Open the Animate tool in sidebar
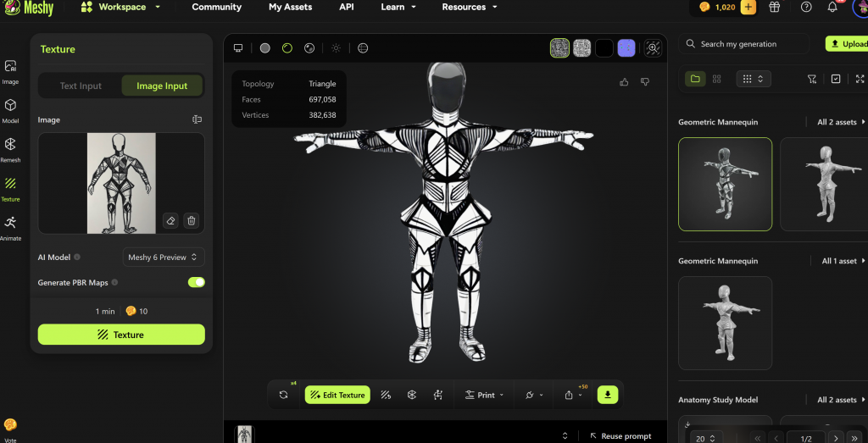 coord(10,227)
